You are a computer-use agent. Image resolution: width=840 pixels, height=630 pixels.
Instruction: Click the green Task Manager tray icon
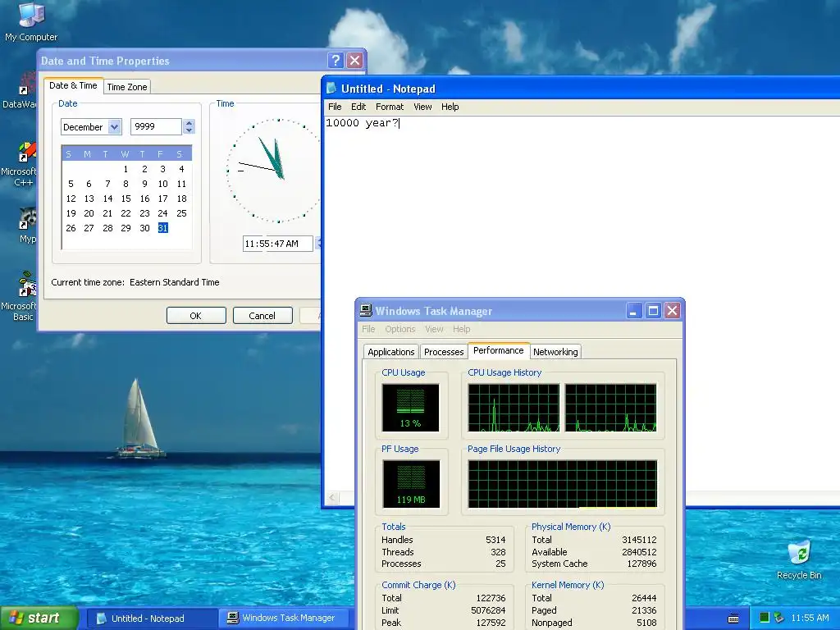click(x=765, y=618)
